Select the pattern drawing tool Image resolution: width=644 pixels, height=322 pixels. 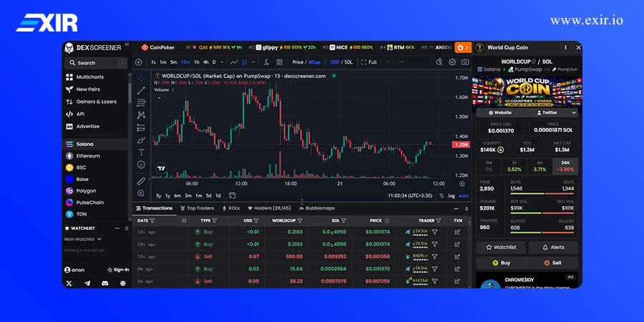(x=141, y=115)
